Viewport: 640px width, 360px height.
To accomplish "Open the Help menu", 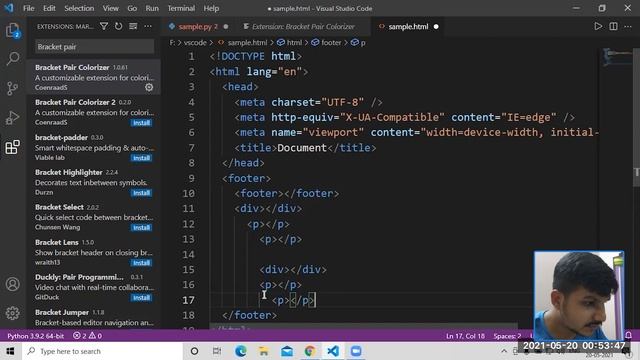I will coord(211,8).
